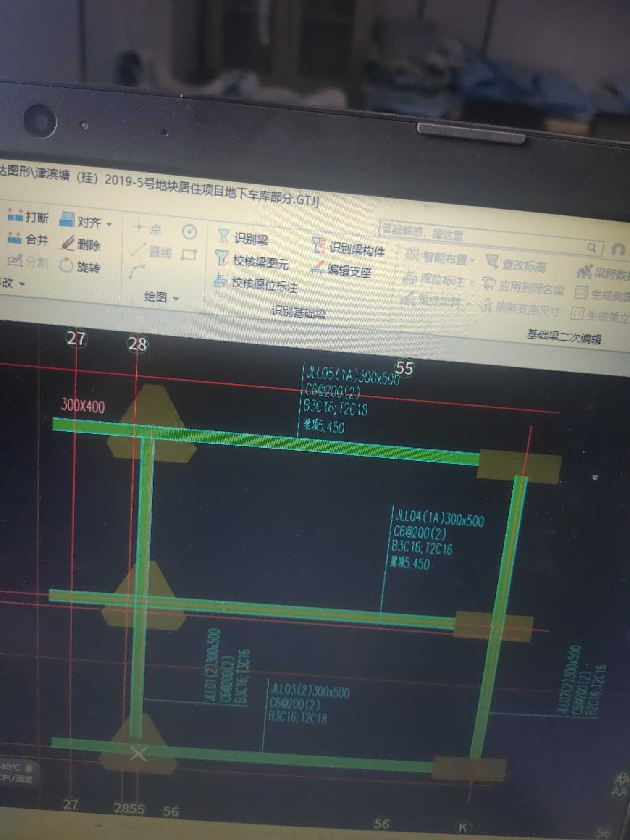The height and width of the screenshot is (840, 630).
Task: Select the arc draw tool icon
Action: click(137, 271)
